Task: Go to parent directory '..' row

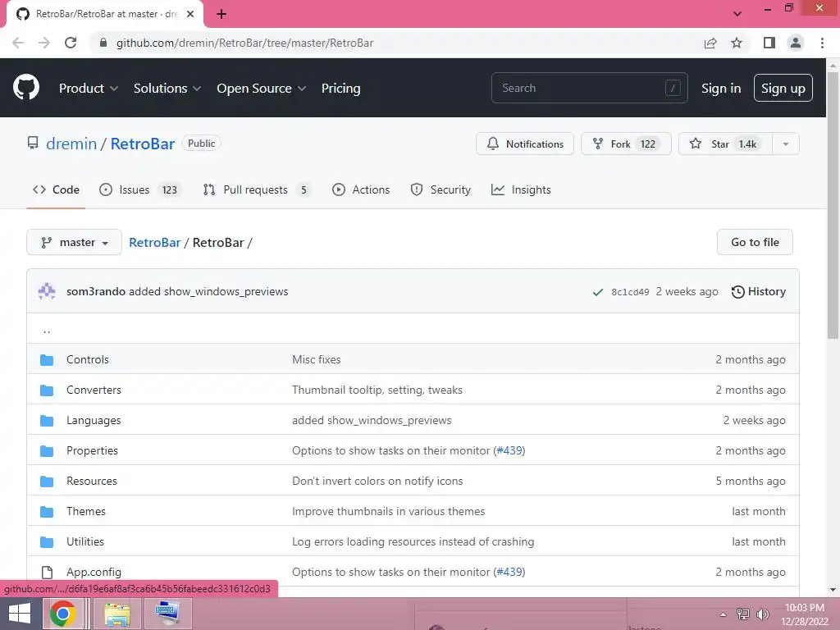Action: point(413,328)
